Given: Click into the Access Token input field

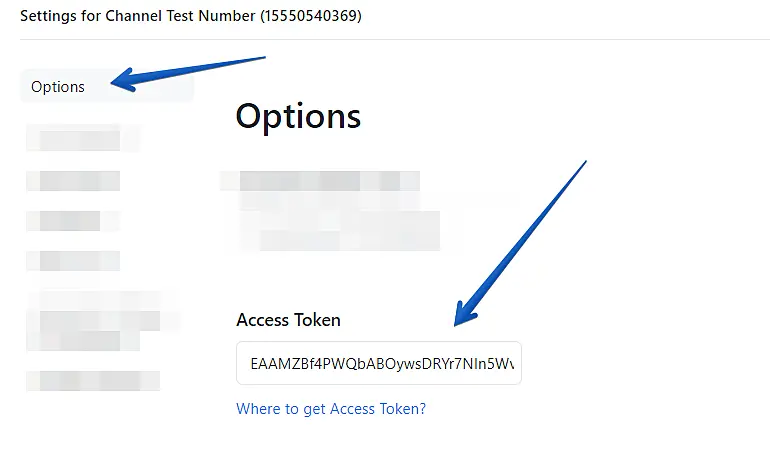Looking at the screenshot, I should click(x=378, y=364).
